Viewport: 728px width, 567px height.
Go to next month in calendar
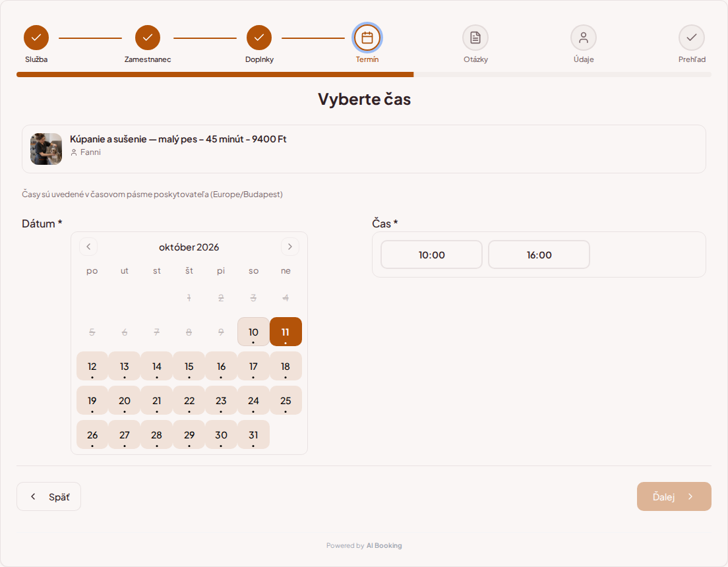289,247
